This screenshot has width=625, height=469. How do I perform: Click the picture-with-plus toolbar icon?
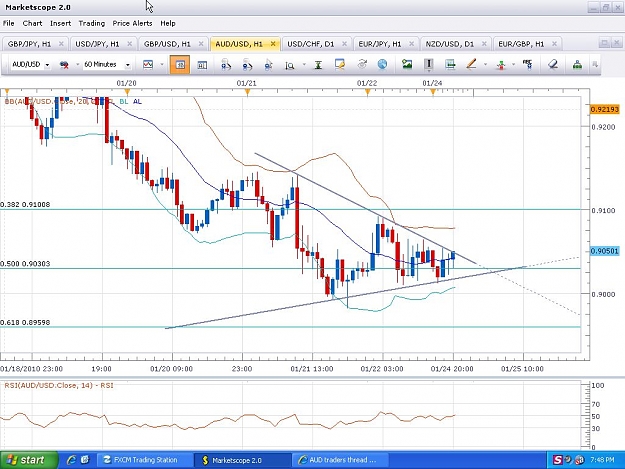click(x=407, y=64)
